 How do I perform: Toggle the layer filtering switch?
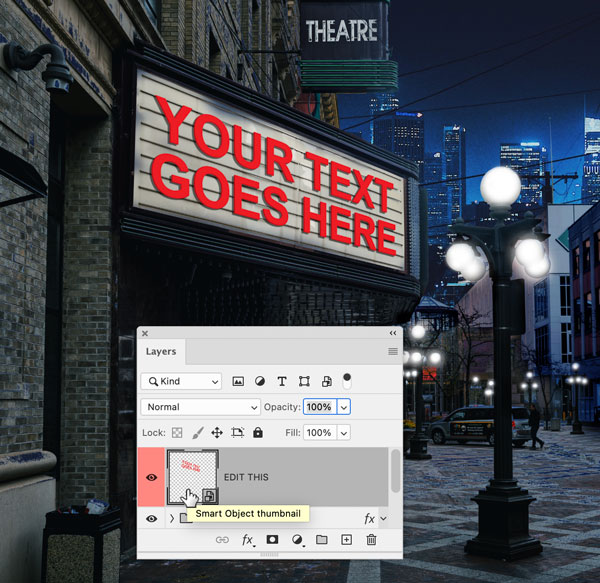[347, 381]
